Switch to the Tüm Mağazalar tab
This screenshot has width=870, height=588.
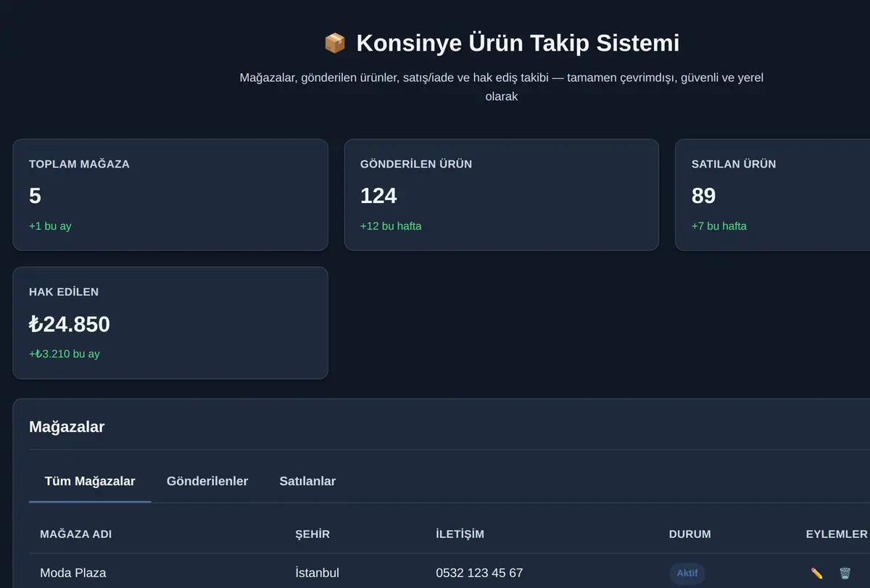pyautogui.click(x=90, y=481)
